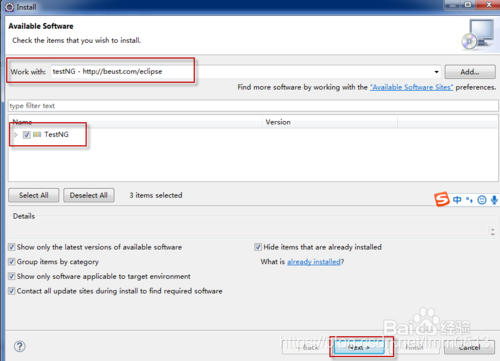The image size is (500, 361).
Task: Click the Eclipse icon in Install title bar
Action: click(10, 7)
